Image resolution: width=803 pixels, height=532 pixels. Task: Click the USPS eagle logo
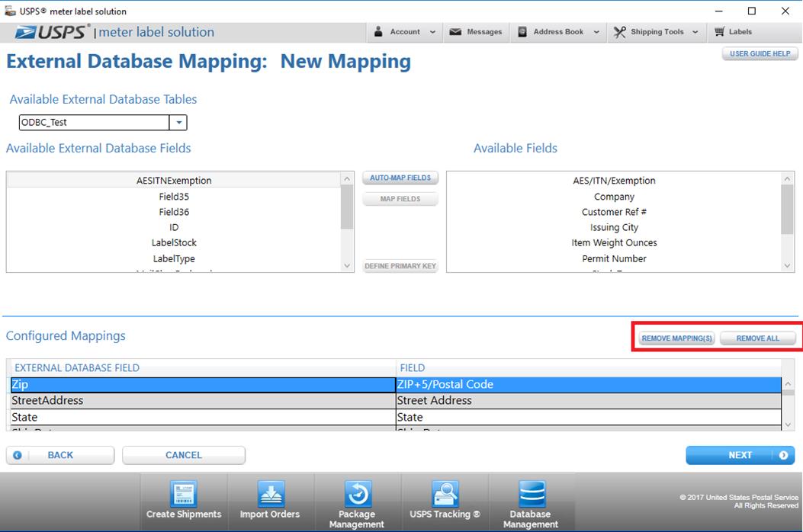click(26, 32)
